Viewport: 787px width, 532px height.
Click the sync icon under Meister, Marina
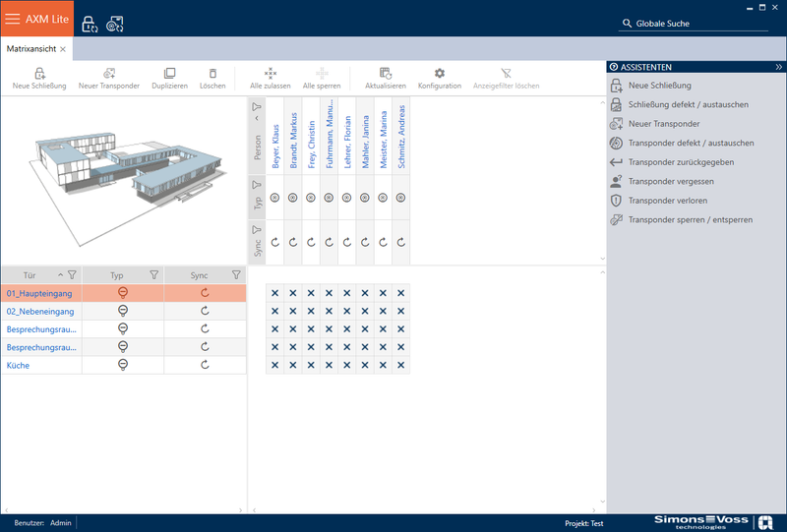[x=383, y=243]
